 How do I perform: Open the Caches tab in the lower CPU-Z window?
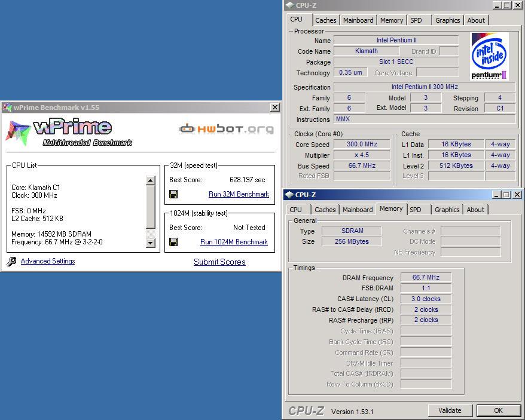pos(325,210)
